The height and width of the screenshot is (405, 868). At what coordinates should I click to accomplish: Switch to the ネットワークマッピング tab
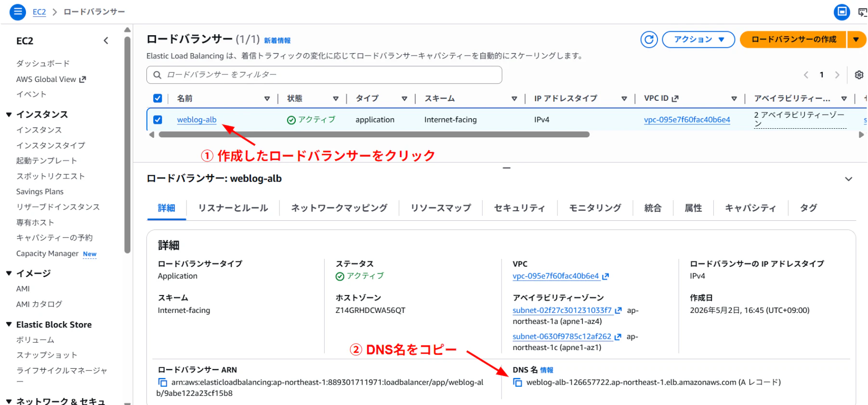(x=339, y=208)
